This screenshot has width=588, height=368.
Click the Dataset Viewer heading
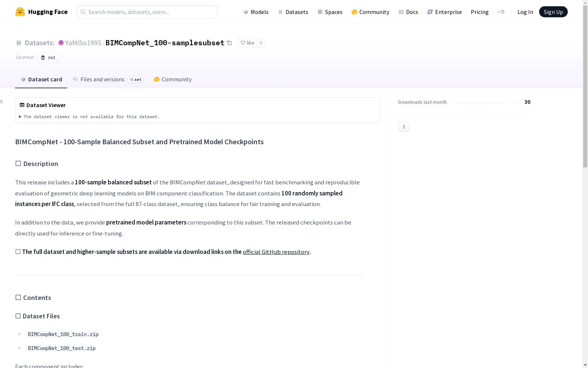pos(46,105)
